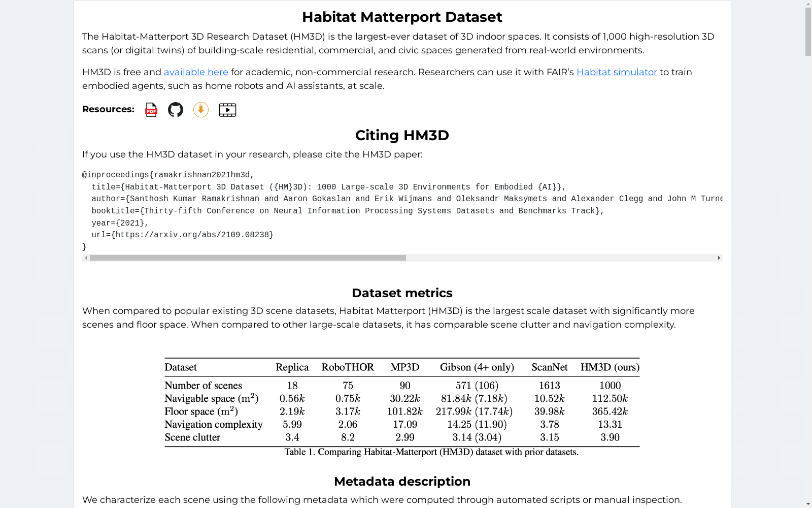Screen dimensions: 812x508
Task: Click the "217.99k (17.74k)" Gibson floor space cell
Action: pos(475,411)
